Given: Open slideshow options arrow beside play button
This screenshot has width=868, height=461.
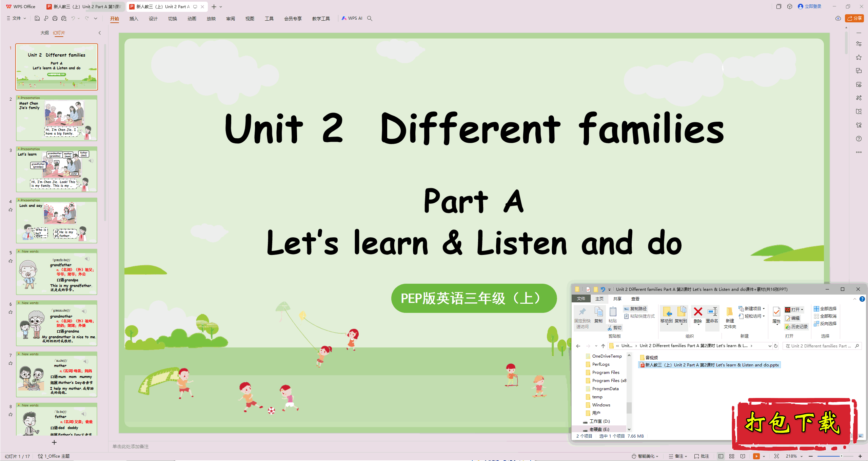Looking at the screenshot, I should point(764,457).
